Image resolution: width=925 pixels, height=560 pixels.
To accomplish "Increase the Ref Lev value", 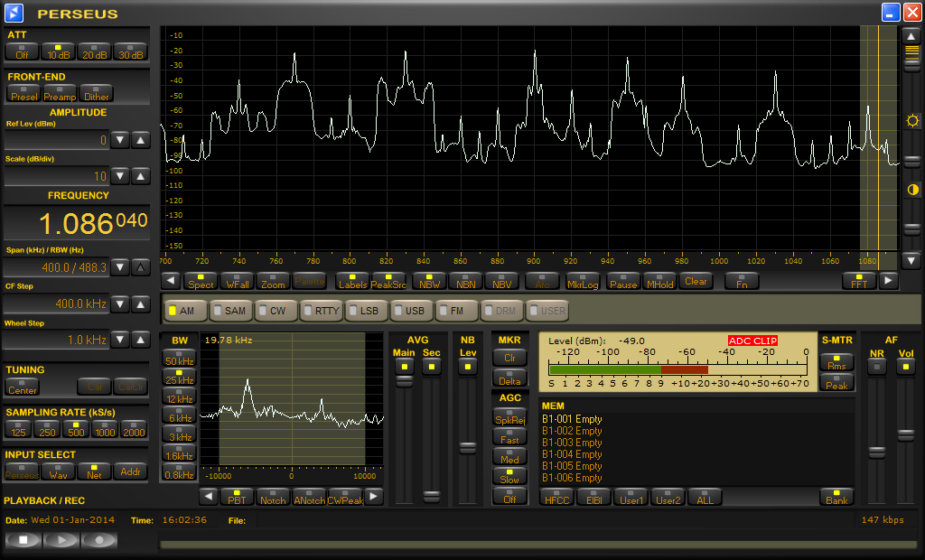I will click(x=140, y=140).
